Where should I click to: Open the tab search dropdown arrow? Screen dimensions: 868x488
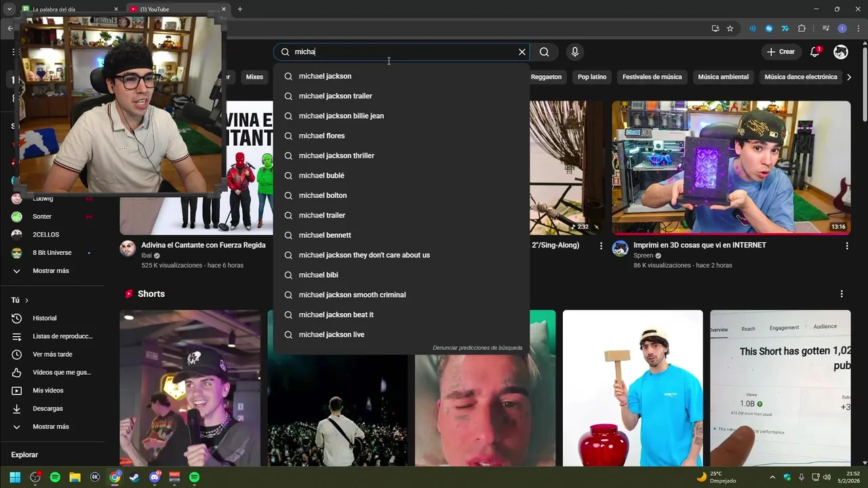tap(9, 9)
